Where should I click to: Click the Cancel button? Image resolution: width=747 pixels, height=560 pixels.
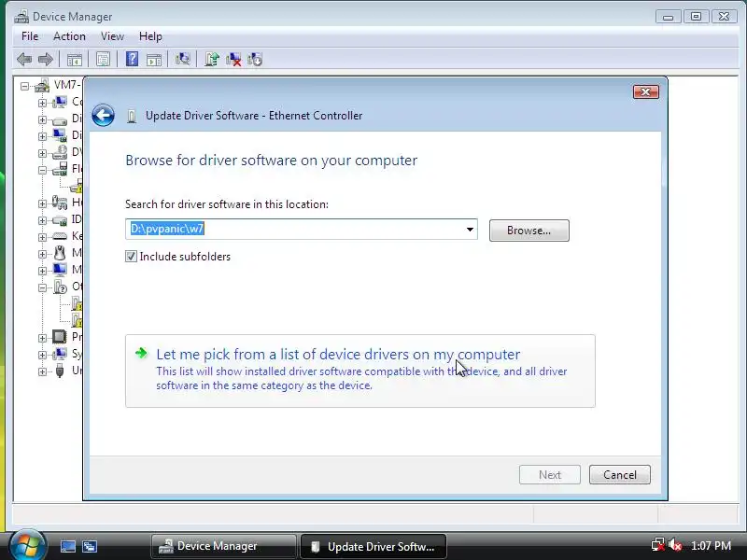coord(619,475)
